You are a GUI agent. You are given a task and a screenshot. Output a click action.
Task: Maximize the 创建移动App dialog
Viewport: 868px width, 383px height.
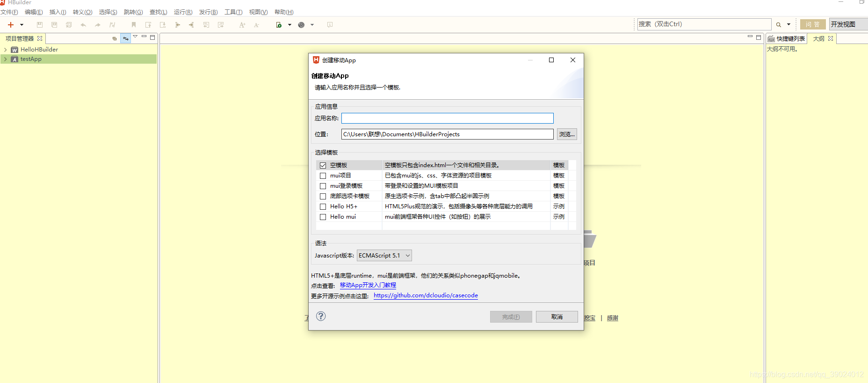[551, 60]
